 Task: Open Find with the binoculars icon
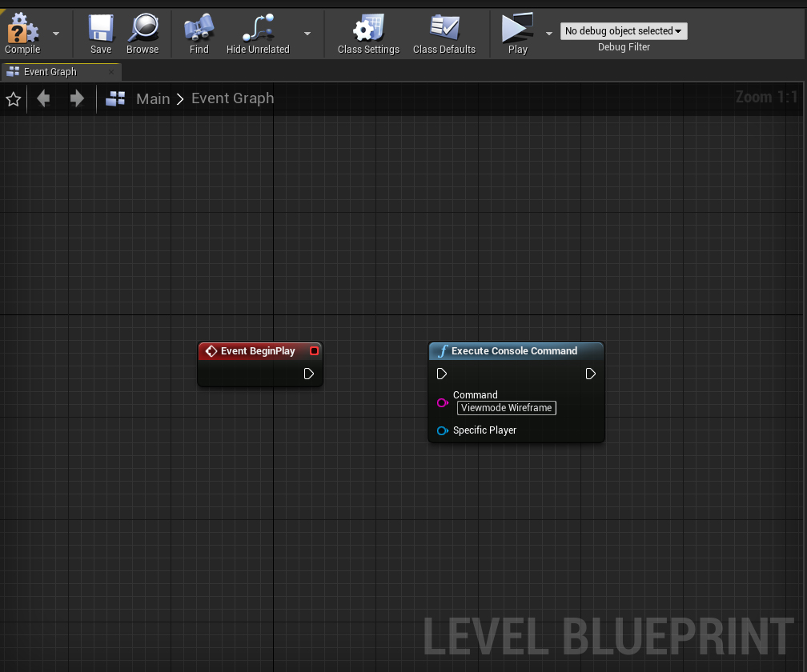(199, 34)
